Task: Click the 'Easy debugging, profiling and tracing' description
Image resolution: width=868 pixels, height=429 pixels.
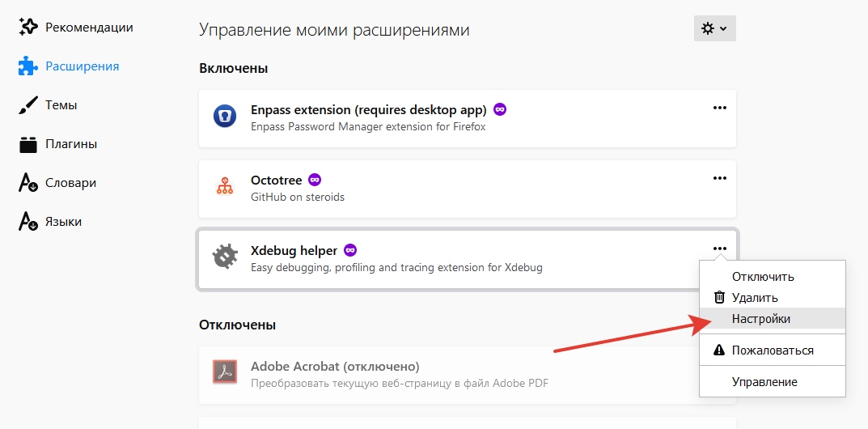Action: pos(396,268)
